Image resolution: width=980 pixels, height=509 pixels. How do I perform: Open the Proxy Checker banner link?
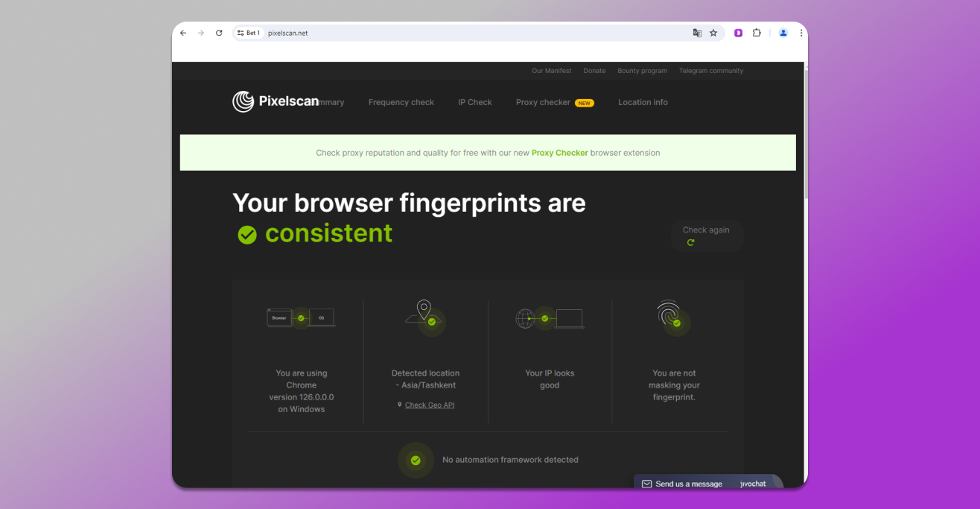click(559, 153)
